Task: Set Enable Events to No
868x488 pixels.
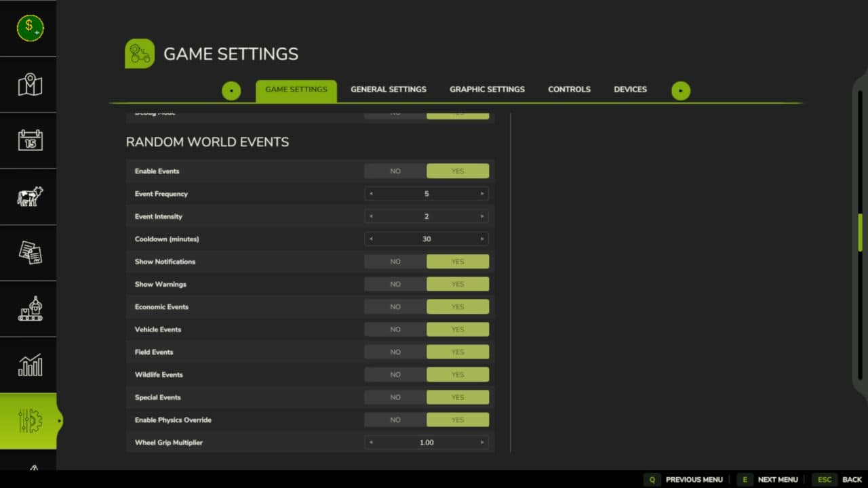Action: coord(395,171)
